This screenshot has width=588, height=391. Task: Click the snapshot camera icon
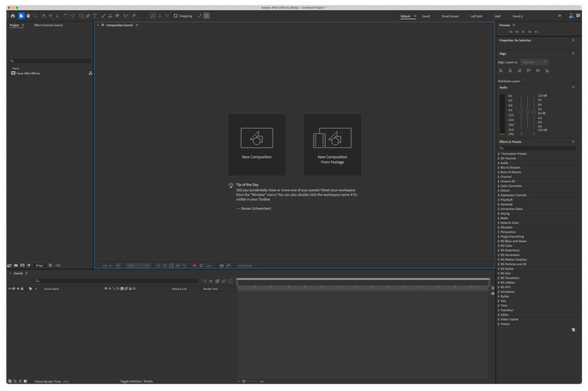click(222, 266)
